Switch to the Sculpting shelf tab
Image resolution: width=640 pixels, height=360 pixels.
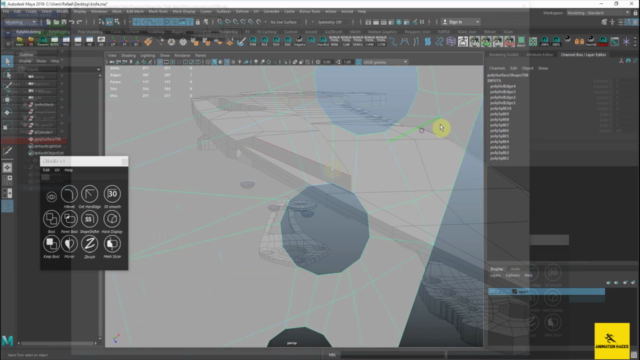156,32
